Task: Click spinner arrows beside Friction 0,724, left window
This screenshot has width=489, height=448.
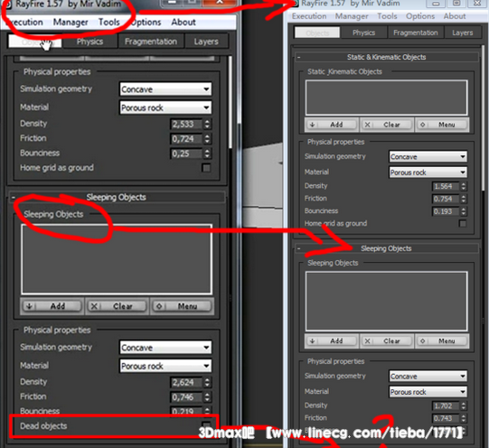Action: point(207,138)
